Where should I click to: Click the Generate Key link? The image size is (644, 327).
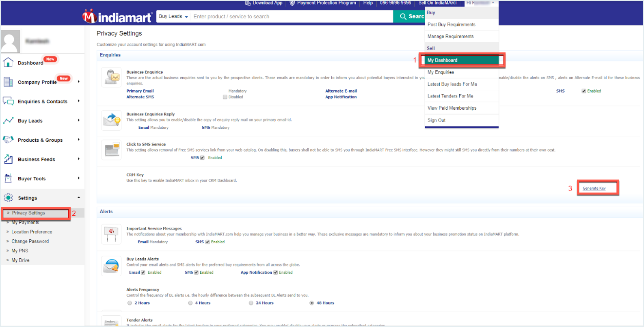pyautogui.click(x=594, y=188)
